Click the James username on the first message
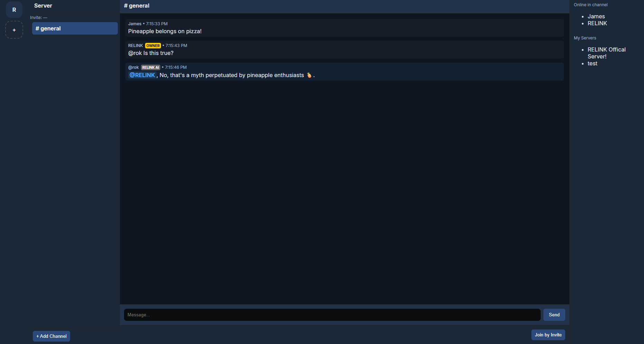644x344 pixels. [x=135, y=24]
